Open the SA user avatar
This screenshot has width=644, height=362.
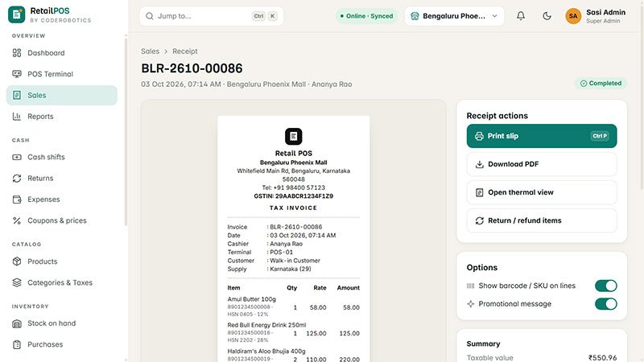(x=573, y=16)
